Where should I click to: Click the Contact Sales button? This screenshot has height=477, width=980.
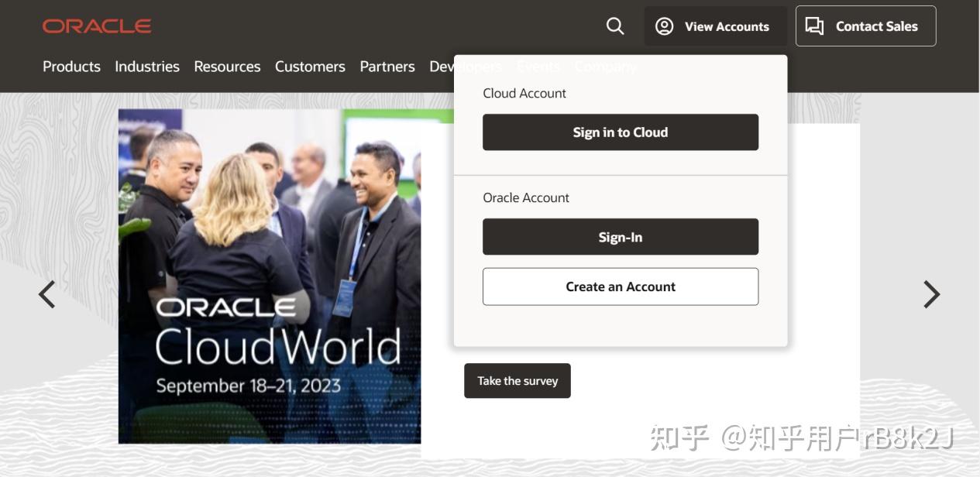click(865, 26)
